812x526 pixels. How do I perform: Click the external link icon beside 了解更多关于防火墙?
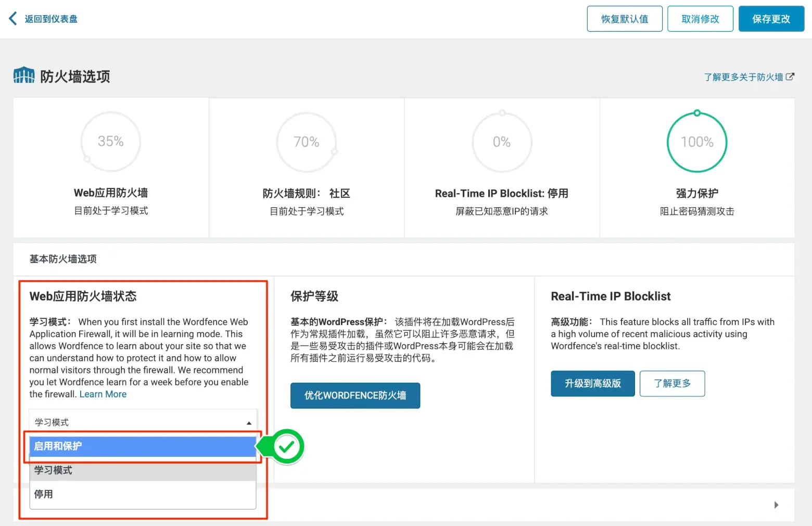[792, 77]
